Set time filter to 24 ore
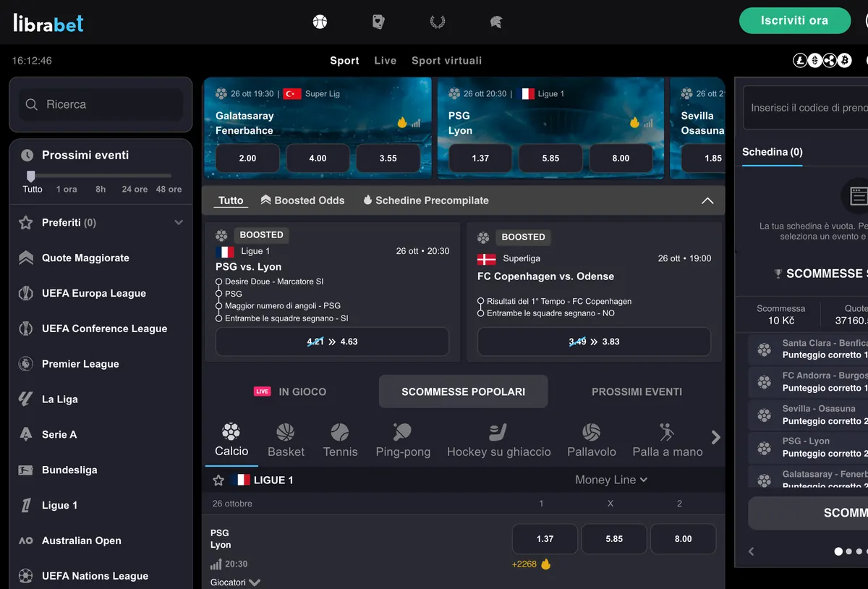This screenshot has height=589, width=868. click(135, 189)
